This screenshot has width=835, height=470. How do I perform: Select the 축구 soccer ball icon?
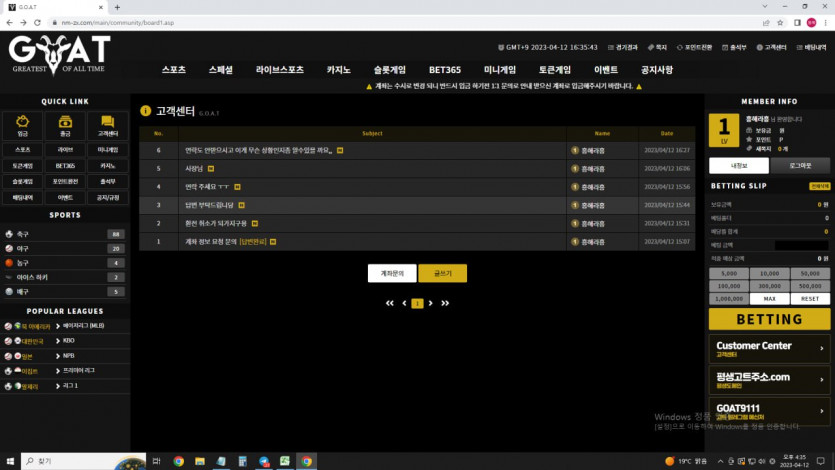coord(9,234)
